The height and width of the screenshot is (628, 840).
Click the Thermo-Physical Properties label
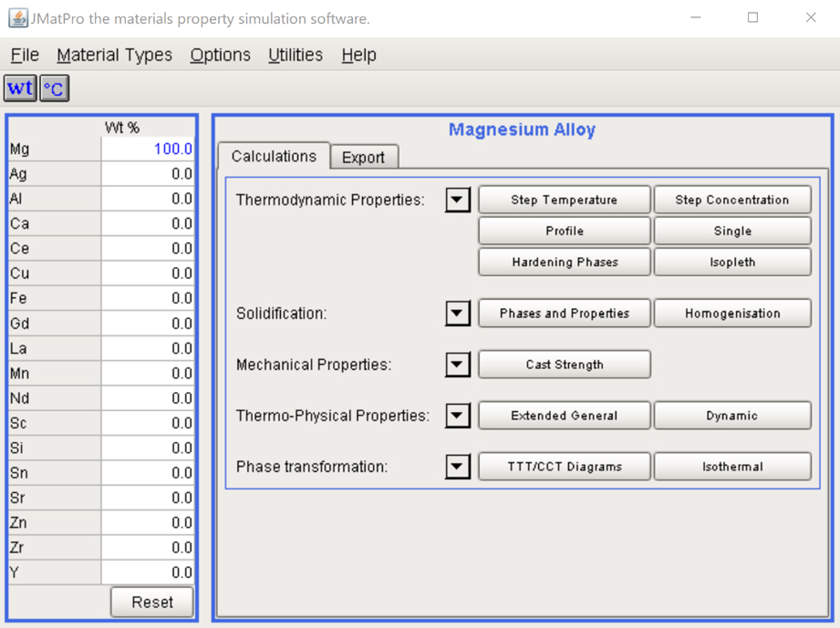click(x=333, y=416)
